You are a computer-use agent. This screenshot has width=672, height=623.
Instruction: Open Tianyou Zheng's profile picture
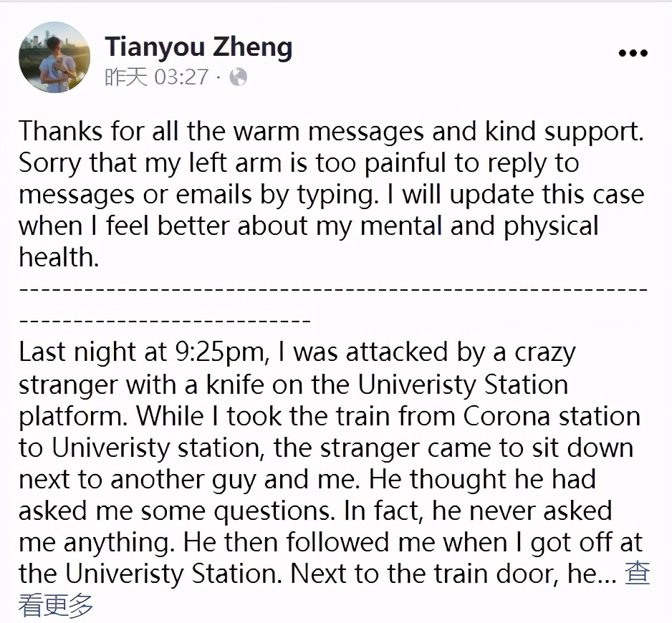(54, 57)
